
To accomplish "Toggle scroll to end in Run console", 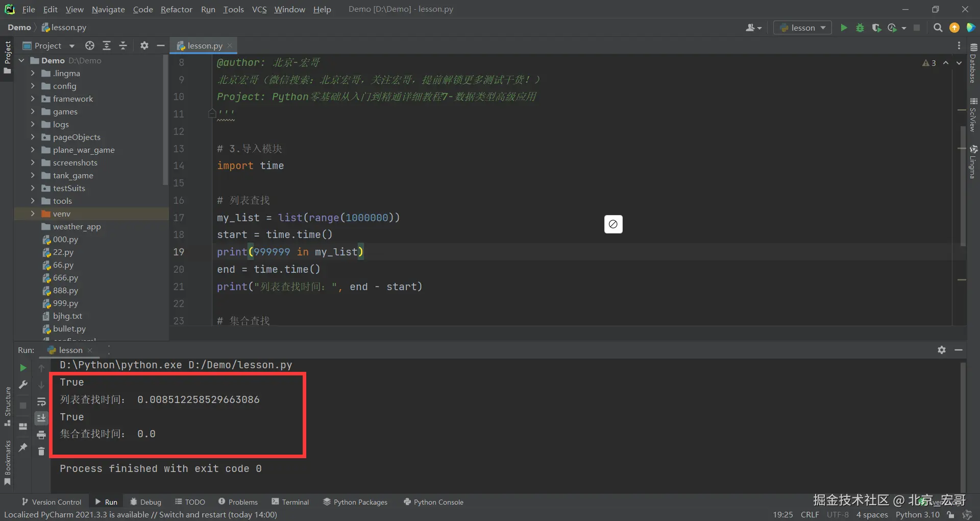I will click(41, 418).
